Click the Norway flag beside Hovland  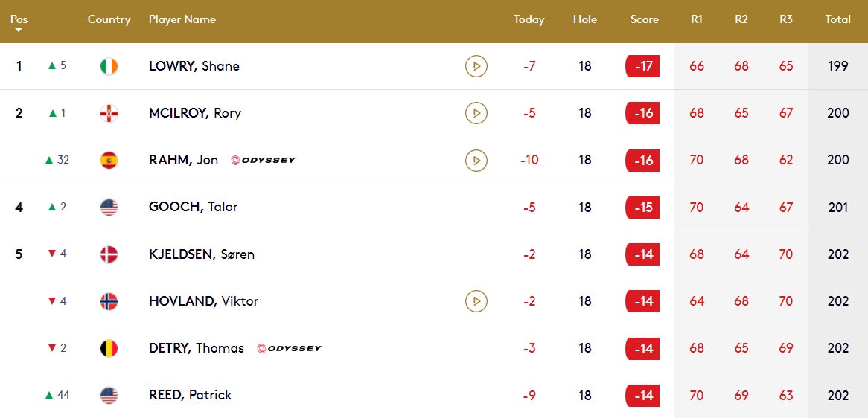[x=109, y=301]
